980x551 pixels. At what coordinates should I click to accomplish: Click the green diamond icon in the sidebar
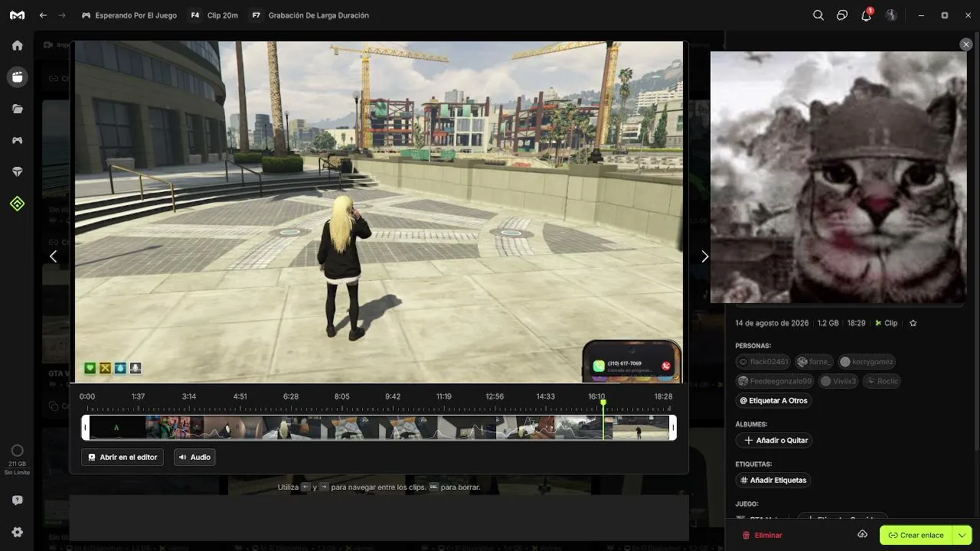pos(17,204)
